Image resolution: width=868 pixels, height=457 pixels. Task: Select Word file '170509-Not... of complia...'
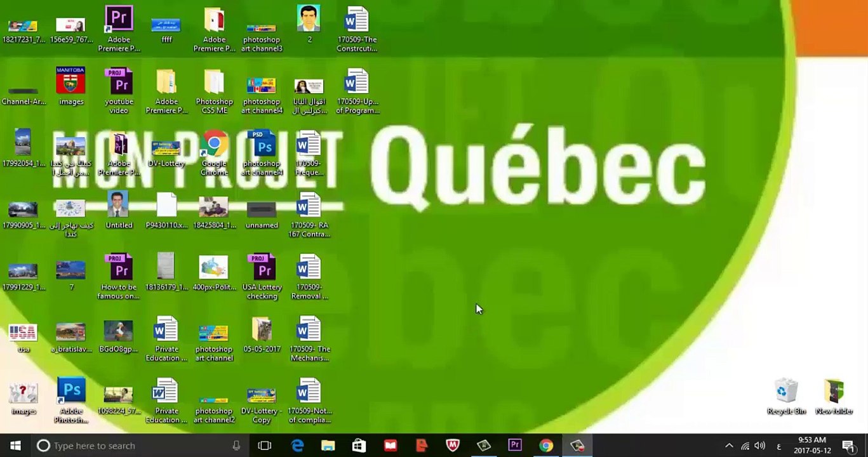click(x=309, y=401)
